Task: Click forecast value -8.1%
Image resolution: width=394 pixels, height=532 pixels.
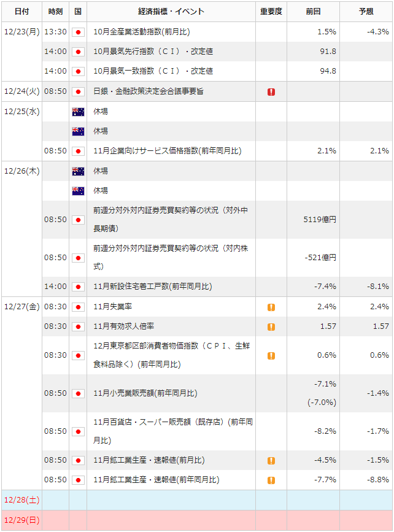Action: click(377, 287)
